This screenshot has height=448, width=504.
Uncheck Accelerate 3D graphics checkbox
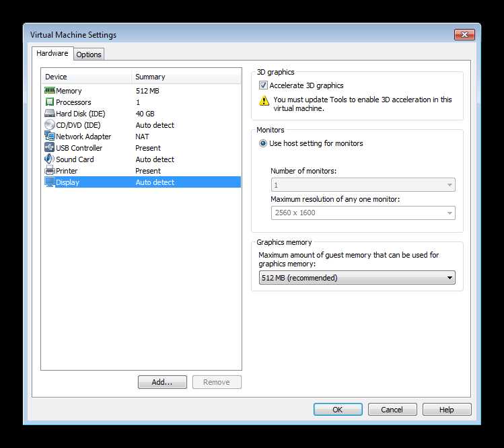263,85
